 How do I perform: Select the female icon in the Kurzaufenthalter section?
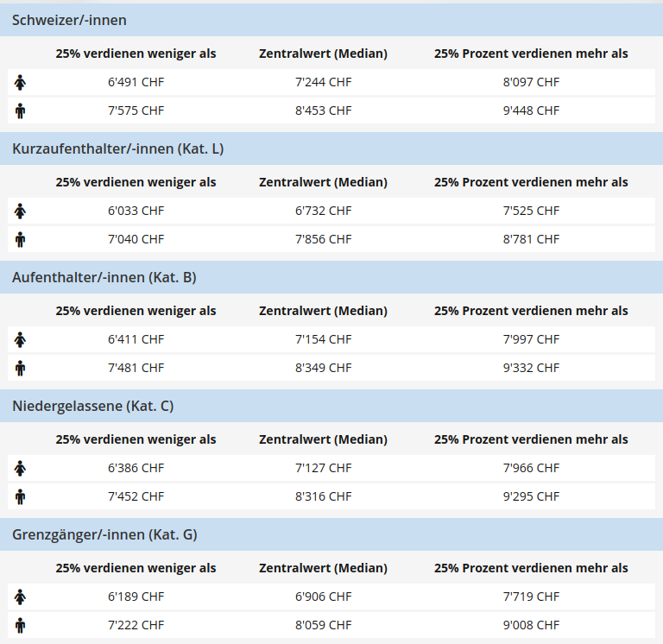coord(21,211)
